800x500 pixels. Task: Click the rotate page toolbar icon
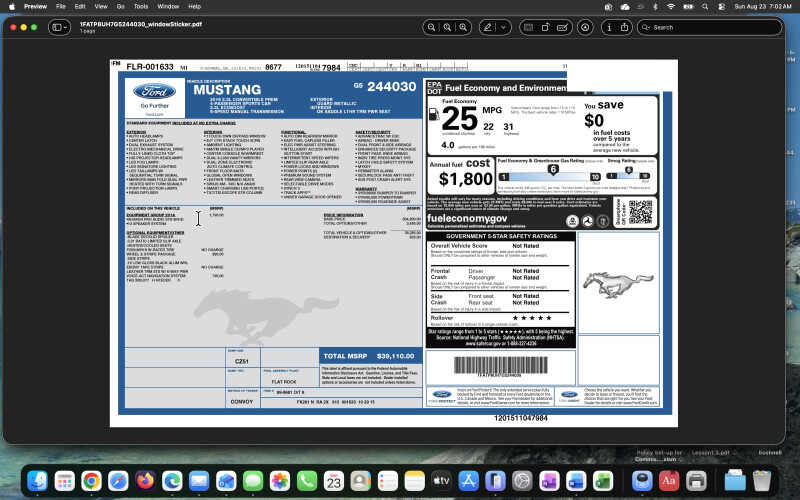(545, 28)
